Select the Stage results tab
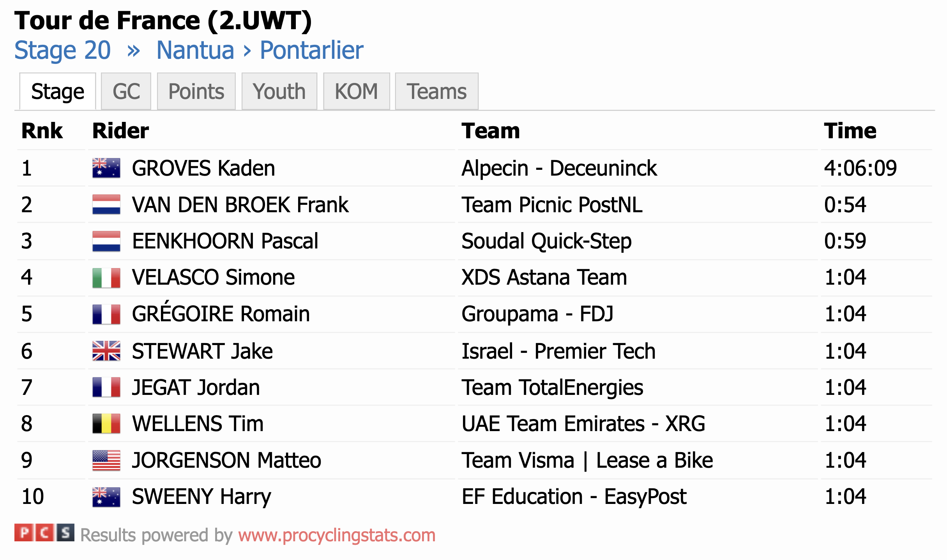 click(x=58, y=91)
